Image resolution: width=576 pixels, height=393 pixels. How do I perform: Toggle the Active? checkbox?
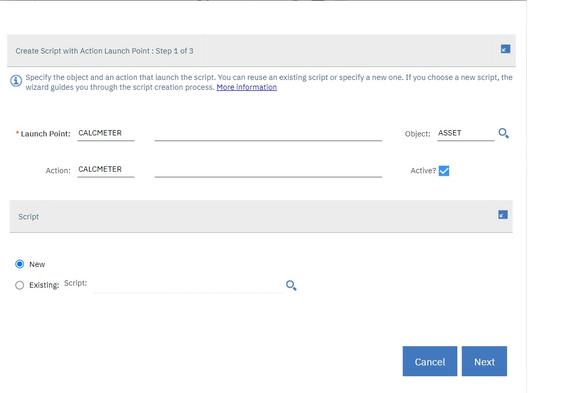click(444, 171)
